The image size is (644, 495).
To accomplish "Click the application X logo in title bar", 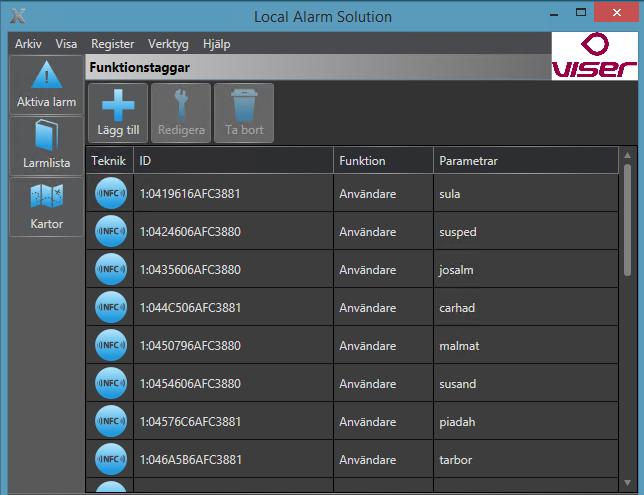I will [x=18, y=16].
